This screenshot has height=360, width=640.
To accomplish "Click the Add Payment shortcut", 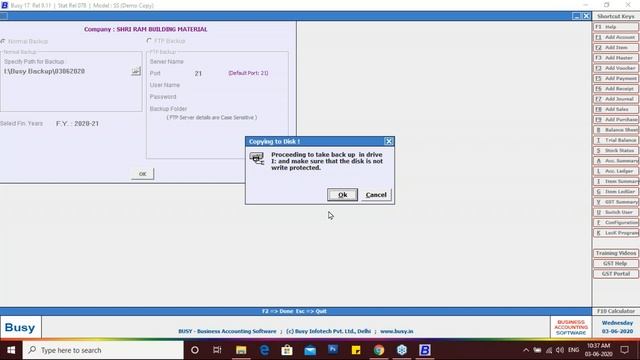I will (616, 78).
